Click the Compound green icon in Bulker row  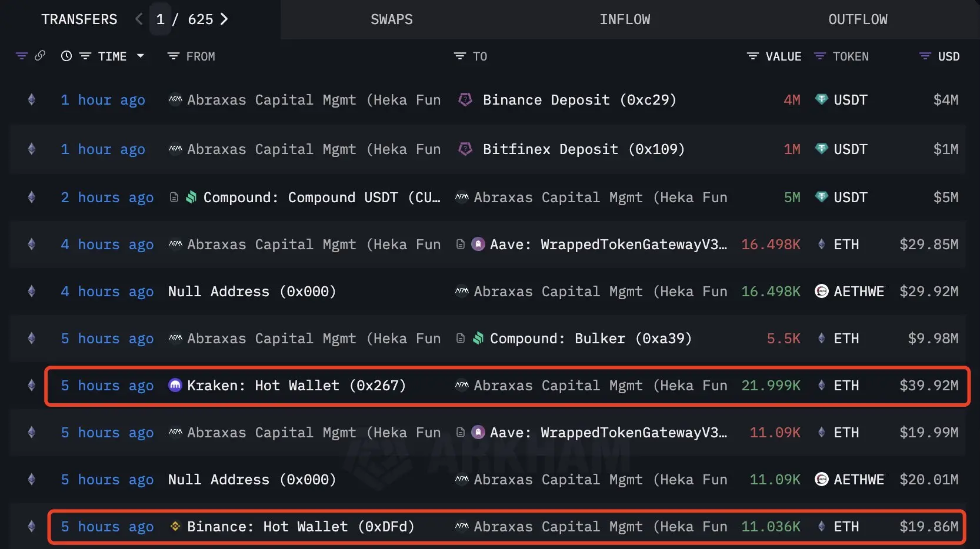pyautogui.click(x=478, y=338)
